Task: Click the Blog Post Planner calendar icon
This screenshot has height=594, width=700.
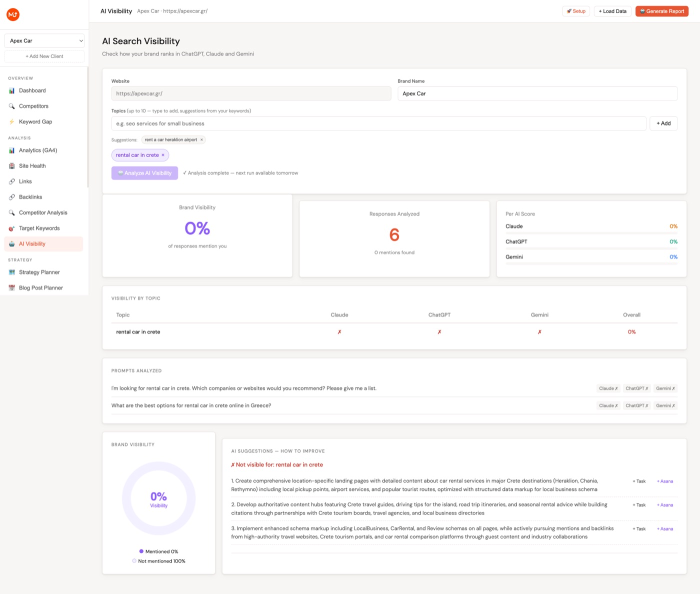Action: point(11,287)
